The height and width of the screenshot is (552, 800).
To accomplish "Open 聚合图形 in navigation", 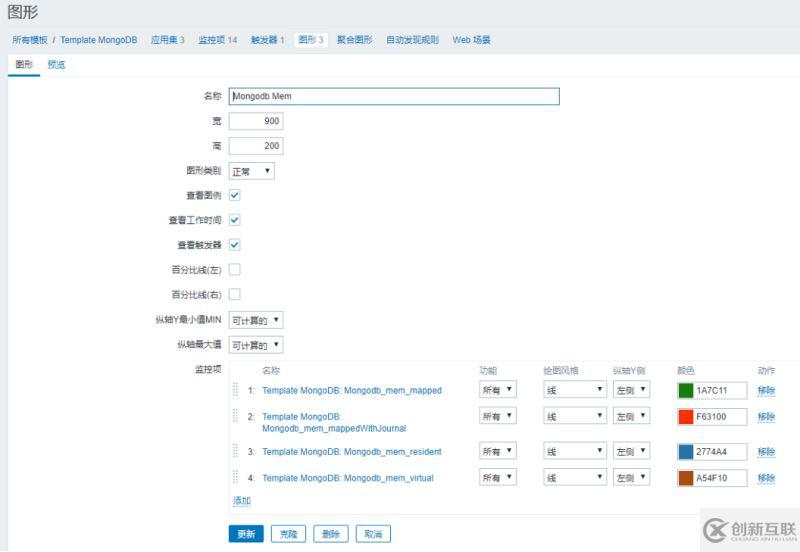I will pos(354,39).
